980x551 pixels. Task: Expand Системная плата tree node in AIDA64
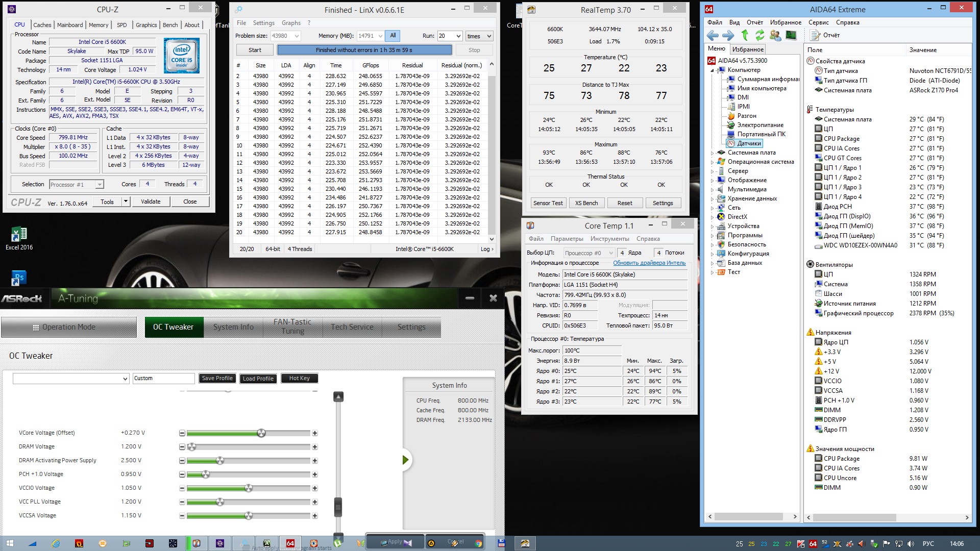point(713,153)
